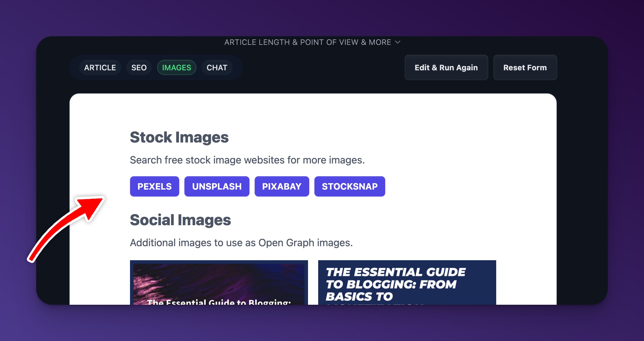This screenshot has height=341, width=644.
Task: Go to the CHAT tab
Action: pyautogui.click(x=217, y=67)
